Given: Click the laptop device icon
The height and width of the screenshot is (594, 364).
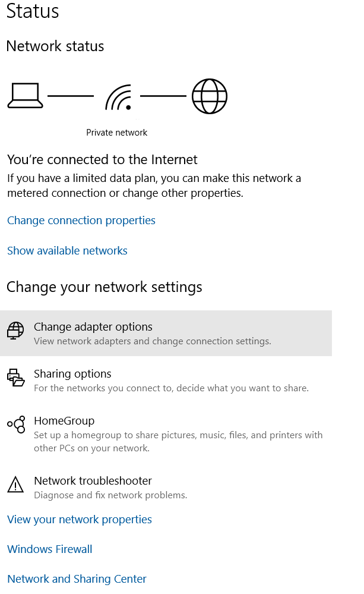Looking at the screenshot, I should tap(25, 96).
